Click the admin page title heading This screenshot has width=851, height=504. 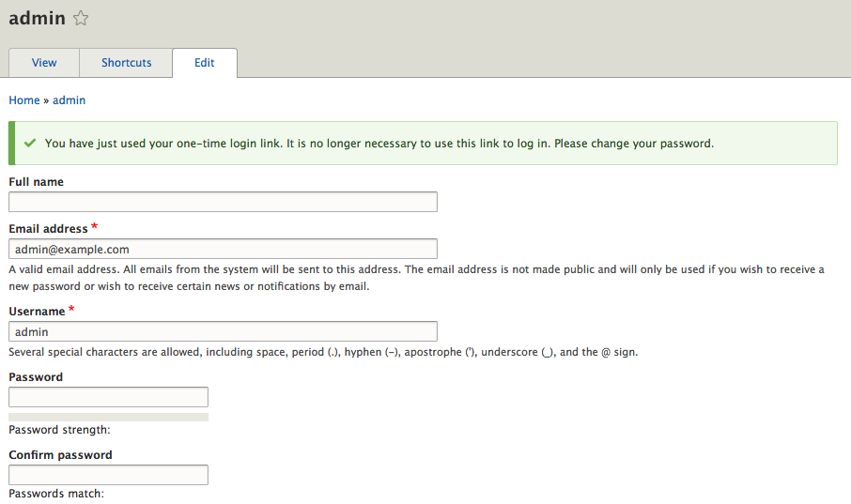(38, 19)
